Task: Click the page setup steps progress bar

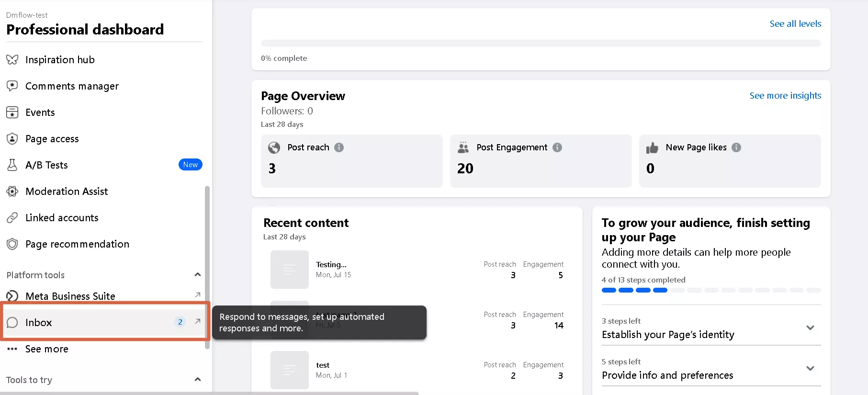Action: click(x=711, y=290)
